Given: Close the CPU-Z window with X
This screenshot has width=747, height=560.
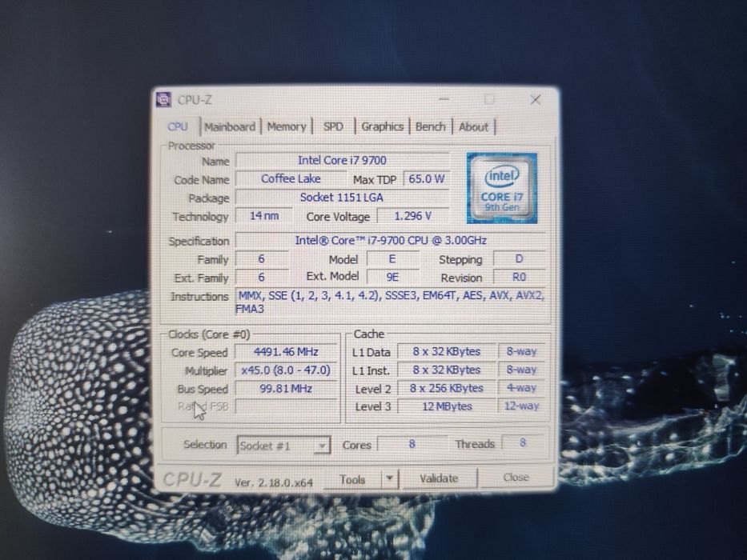Looking at the screenshot, I should (x=535, y=99).
